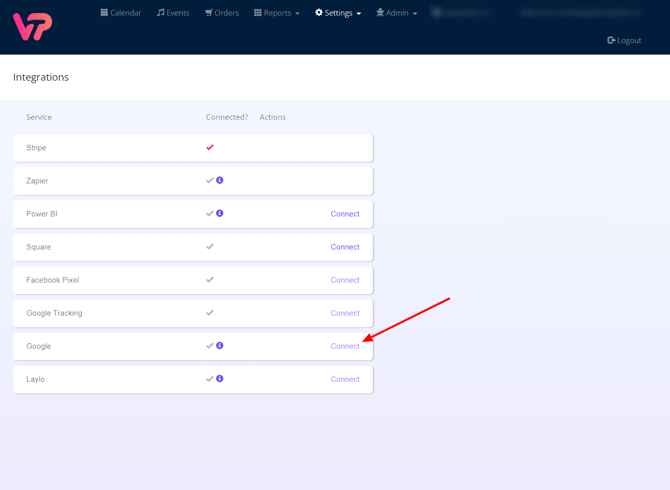The image size is (670, 490).
Task: Click the Logout link
Action: coord(624,40)
